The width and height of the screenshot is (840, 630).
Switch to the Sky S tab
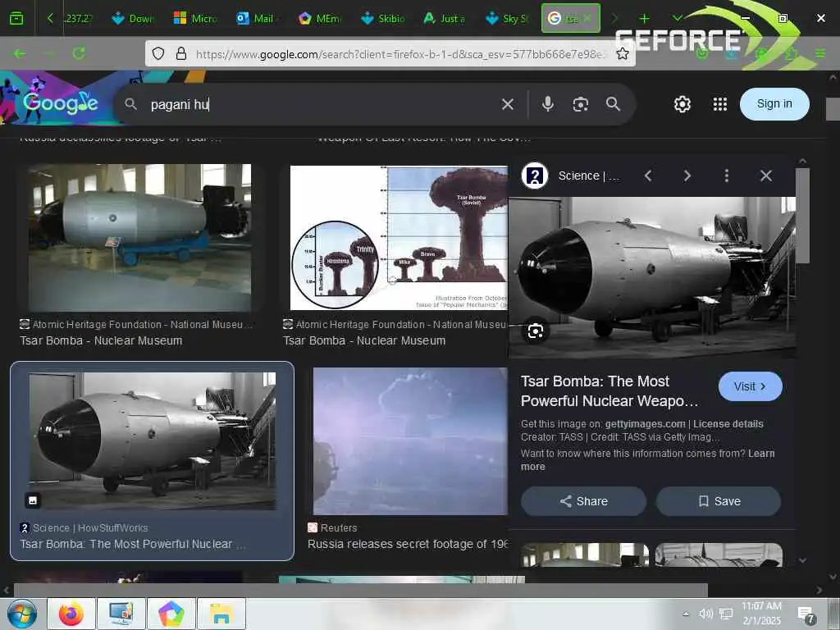[x=507, y=19]
